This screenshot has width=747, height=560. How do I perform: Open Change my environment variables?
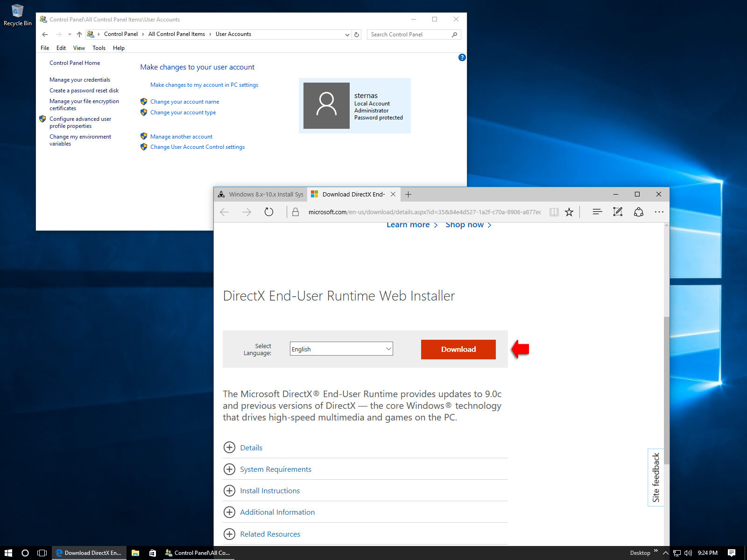[80, 140]
